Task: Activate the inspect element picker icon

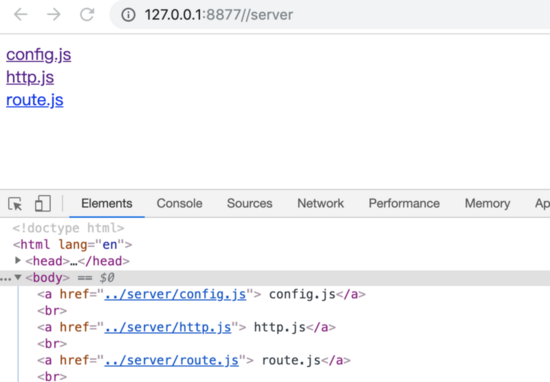Action: [15, 204]
